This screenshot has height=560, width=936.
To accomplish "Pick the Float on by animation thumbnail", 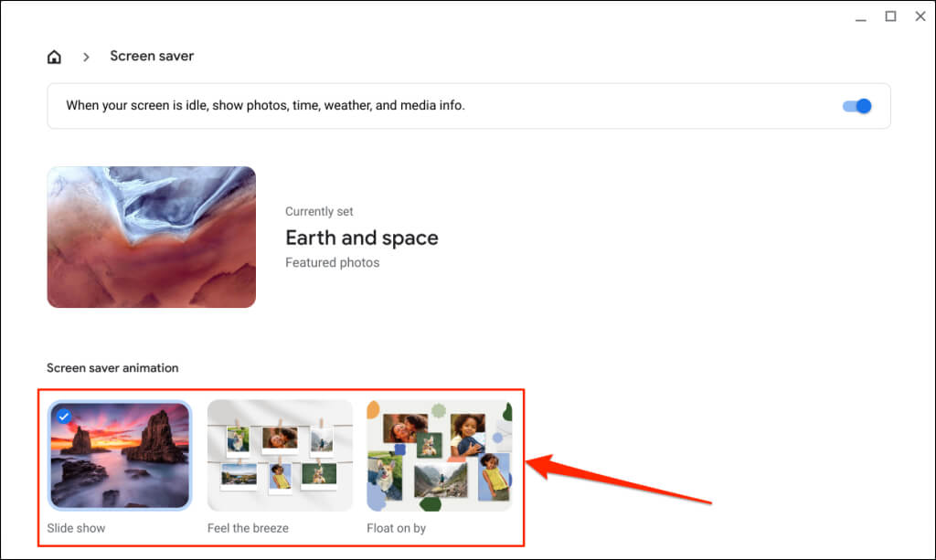I will [439, 455].
